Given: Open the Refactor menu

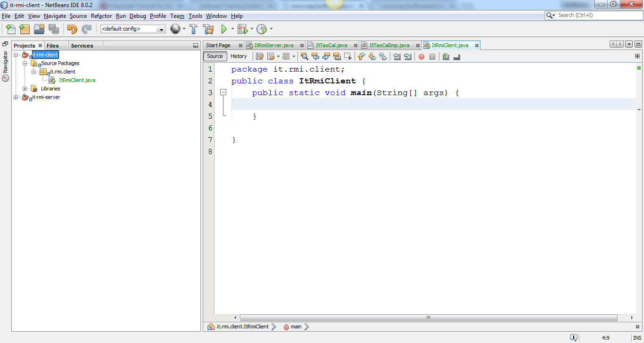Looking at the screenshot, I should pos(101,16).
